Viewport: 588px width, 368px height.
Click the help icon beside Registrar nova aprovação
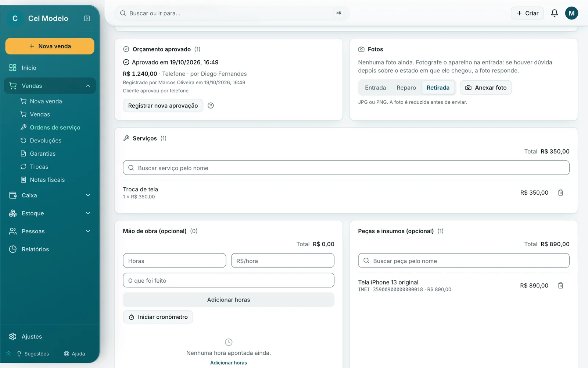click(x=211, y=106)
